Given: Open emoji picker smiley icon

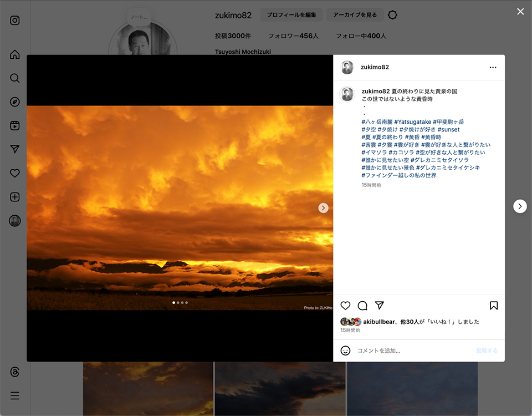Looking at the screenshot, I should [345, 351].
